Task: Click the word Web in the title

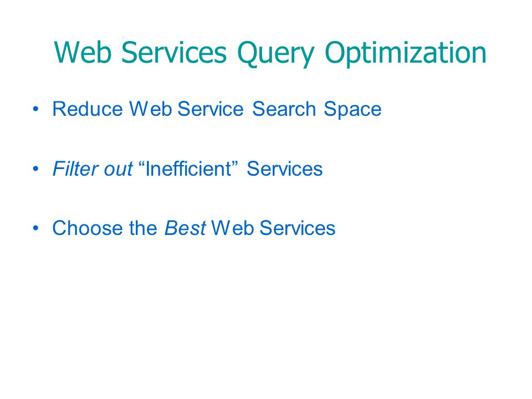Action: click(x=83, y=53)
